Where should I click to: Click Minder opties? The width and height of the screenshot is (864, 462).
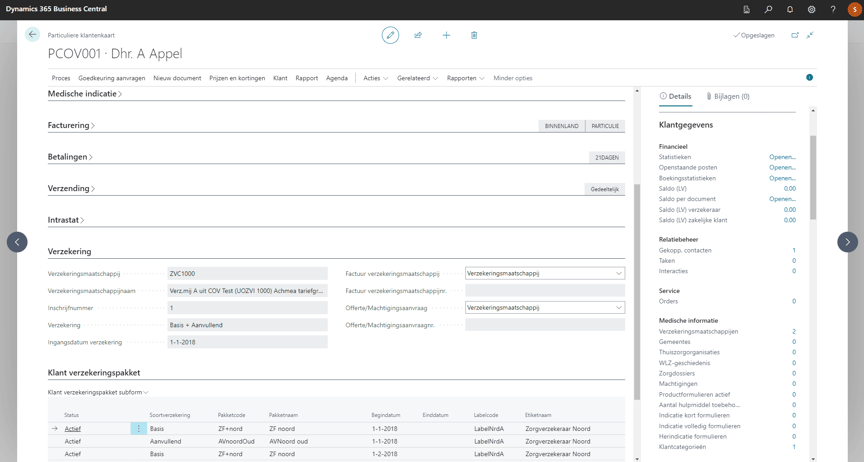(x=513, y=78)
